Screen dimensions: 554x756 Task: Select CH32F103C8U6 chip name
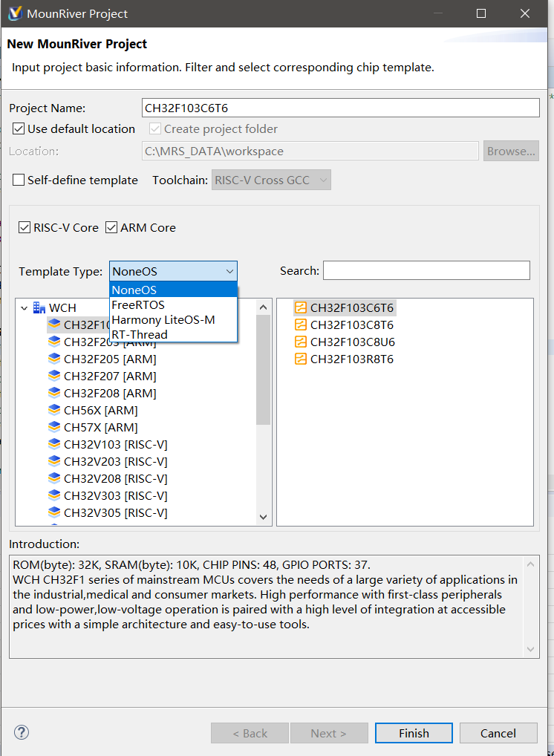coord(353,342)
